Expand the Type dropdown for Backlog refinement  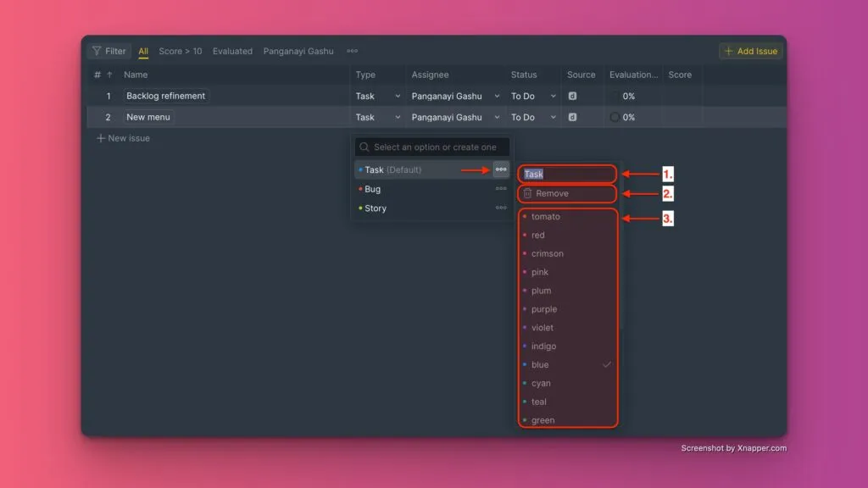click(x=398, y=97)
